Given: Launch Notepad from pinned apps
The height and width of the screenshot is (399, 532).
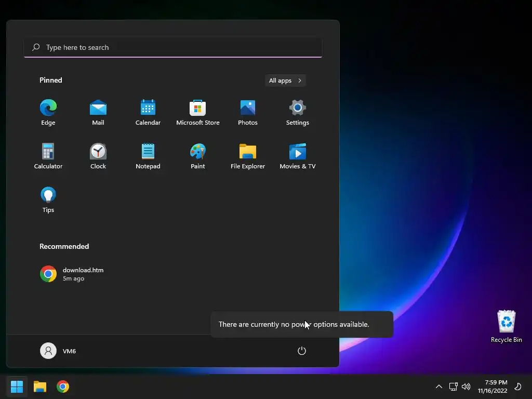Looking at the screenshot, I should pos(148,156).
